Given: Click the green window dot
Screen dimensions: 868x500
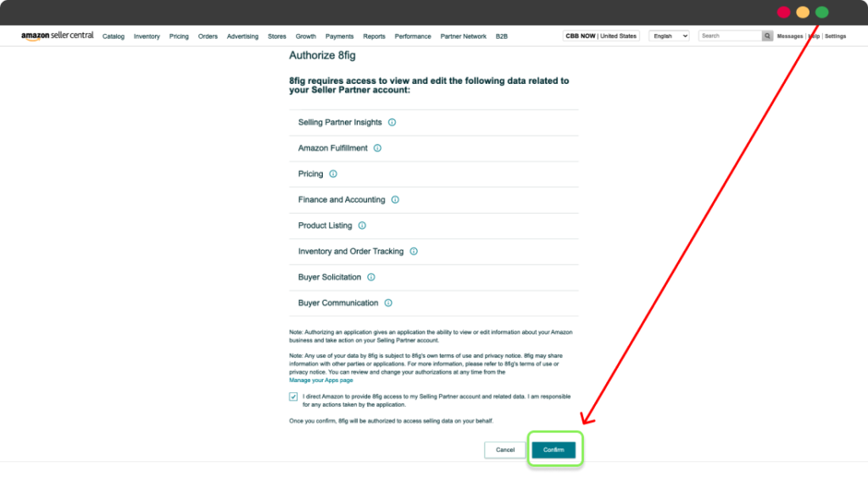Looking at the screenshot, I should click(822, 12).
